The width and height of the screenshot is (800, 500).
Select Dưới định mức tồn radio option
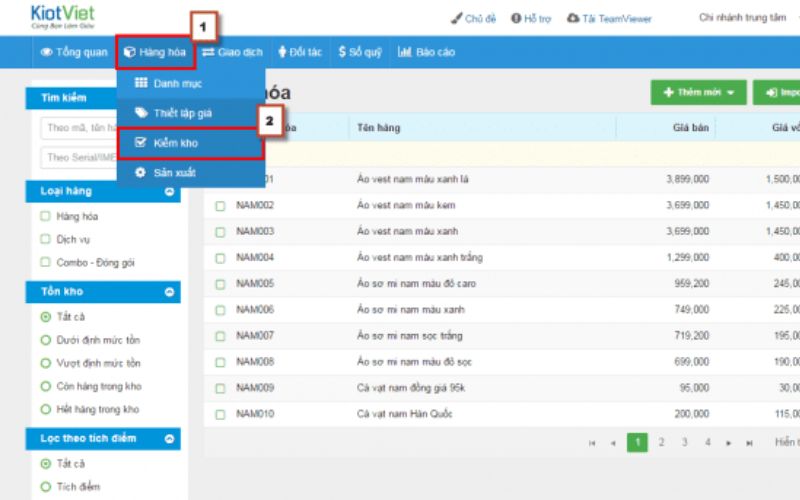45,340
